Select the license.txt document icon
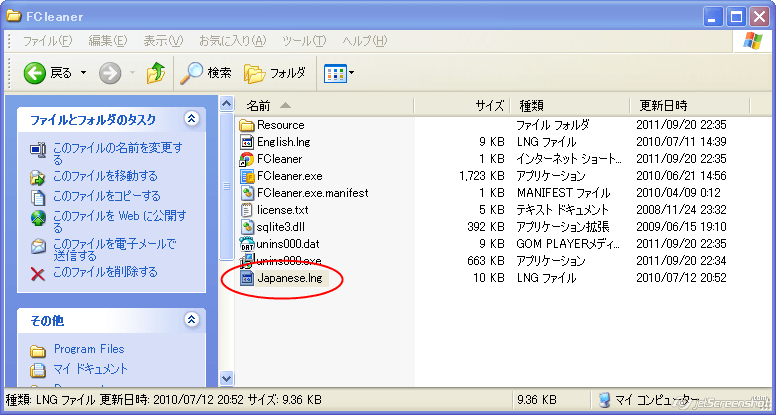This screenshot has height=415, width=776. 247,210
